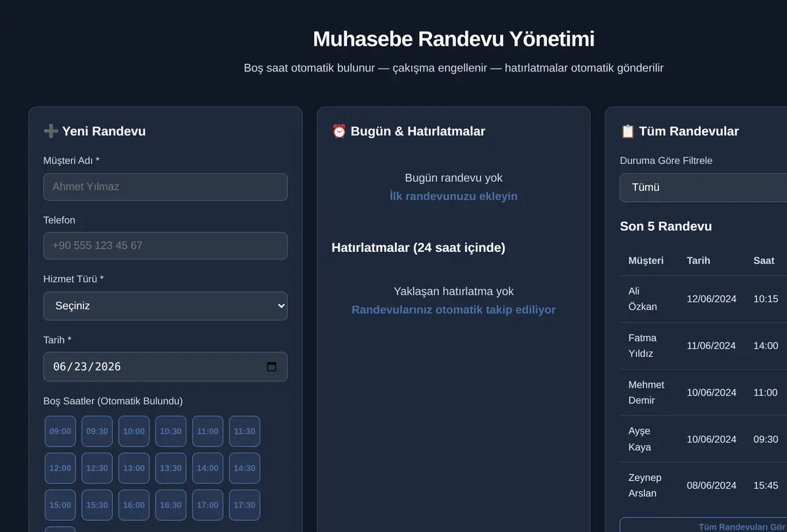Open the calendar picker icon in Tarih field

pyautogui.click(x=272, y=367)
